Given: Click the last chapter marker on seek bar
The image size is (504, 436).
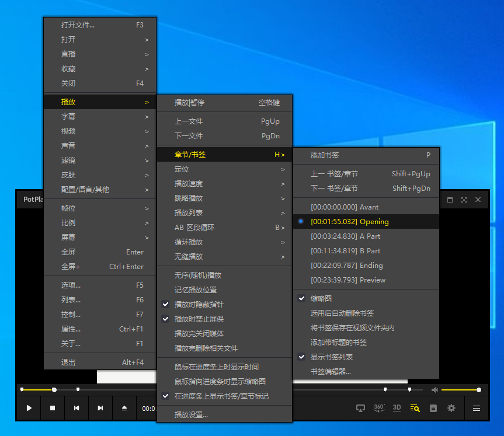Looking at the screenshot, I should tap(410, 390).
